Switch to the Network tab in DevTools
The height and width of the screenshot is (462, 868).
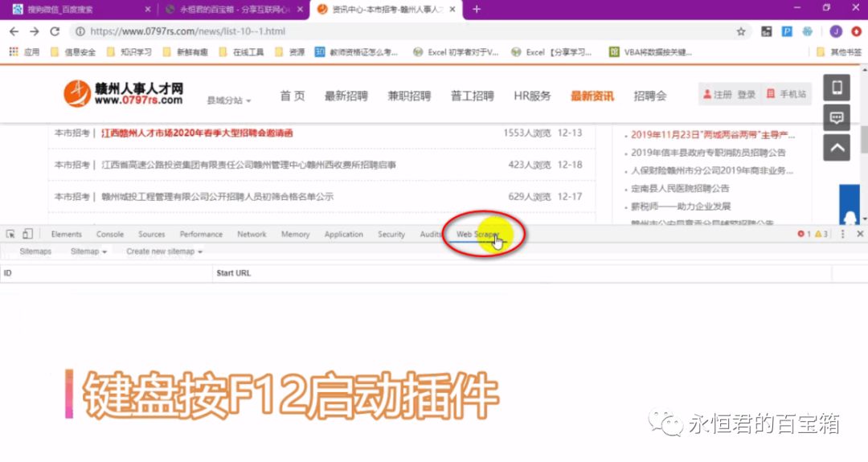click(x=252, y=234)
